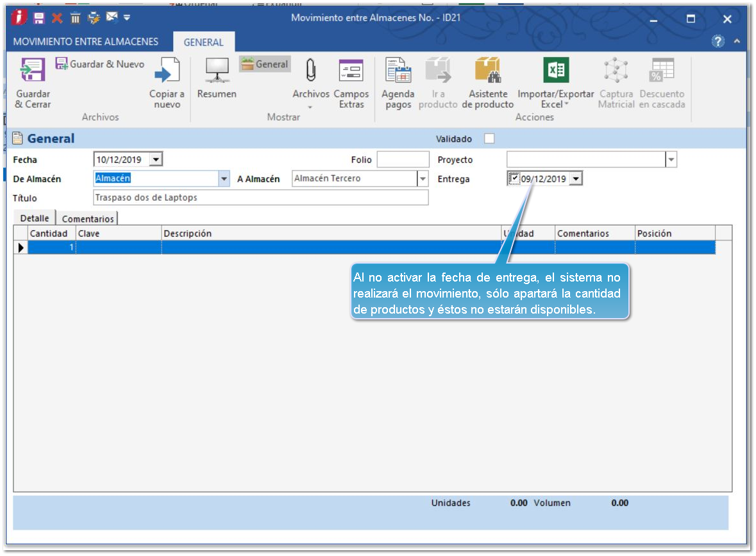Click the Copiar a nuevo icon
The width and height of the screenshot is (756, 556).
tap(167, 71)
